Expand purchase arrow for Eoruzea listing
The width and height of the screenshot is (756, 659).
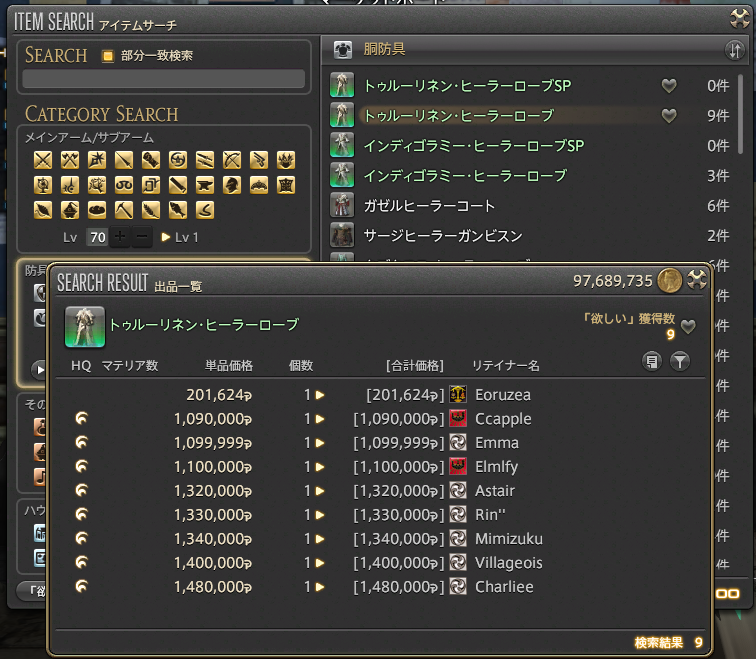320,395
